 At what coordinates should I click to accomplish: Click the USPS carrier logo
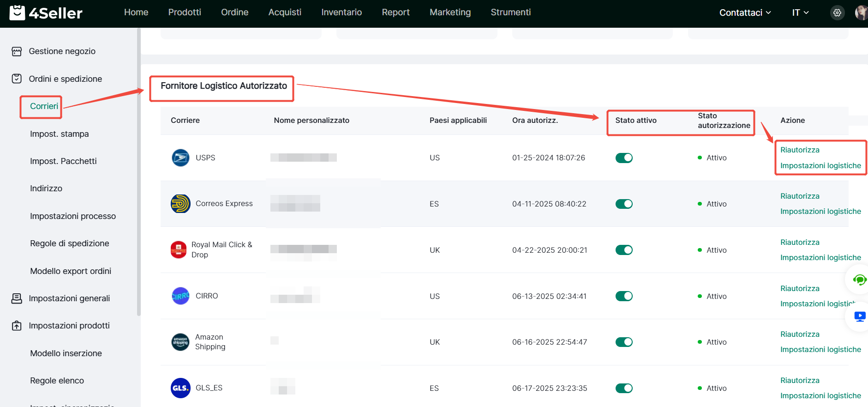coord(180,158)
